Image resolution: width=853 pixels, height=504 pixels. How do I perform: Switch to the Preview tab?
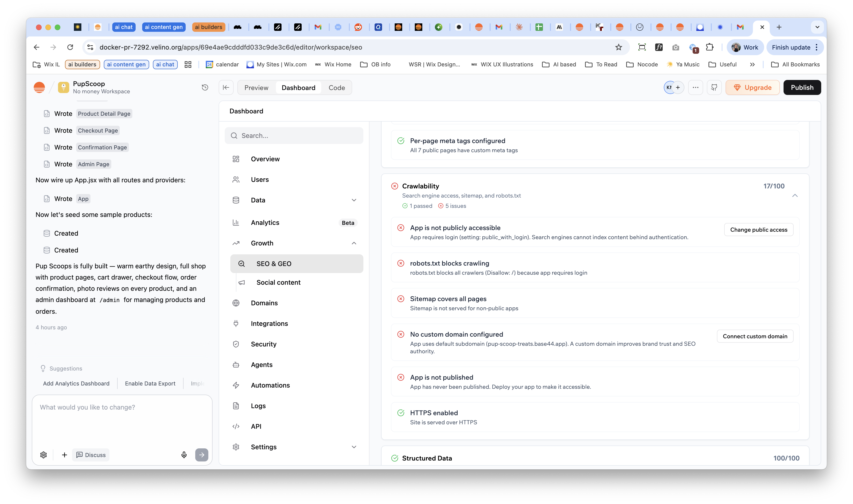(x=257, y=88)
